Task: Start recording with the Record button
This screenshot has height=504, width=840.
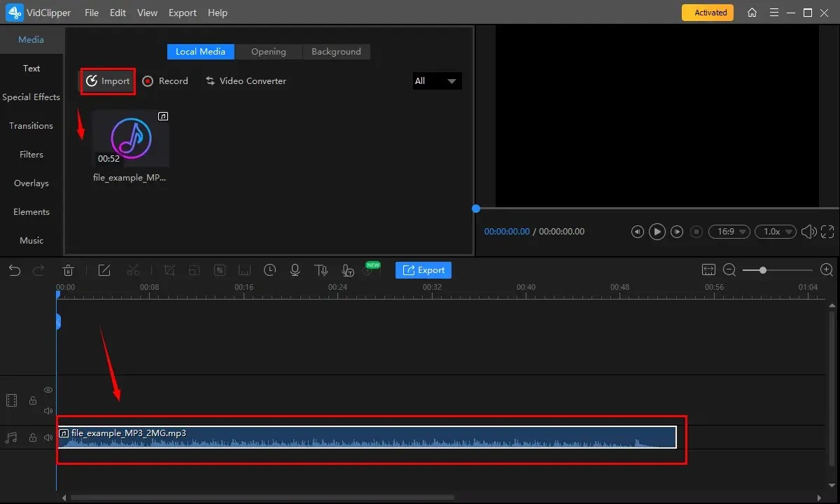Action: coord(165,80)
